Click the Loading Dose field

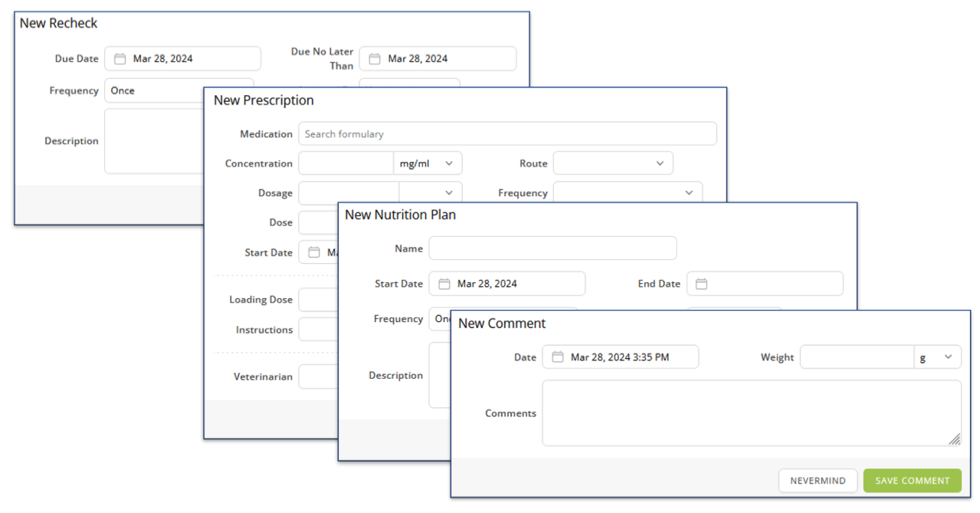[x=318, y=300]
